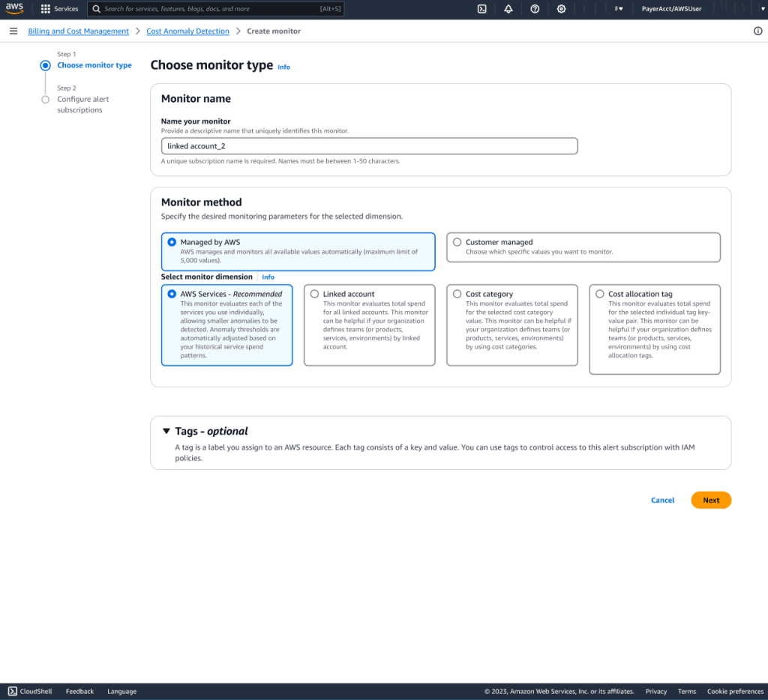
Task: Open the help menu question mark icon
Action: tap(534, 9)
